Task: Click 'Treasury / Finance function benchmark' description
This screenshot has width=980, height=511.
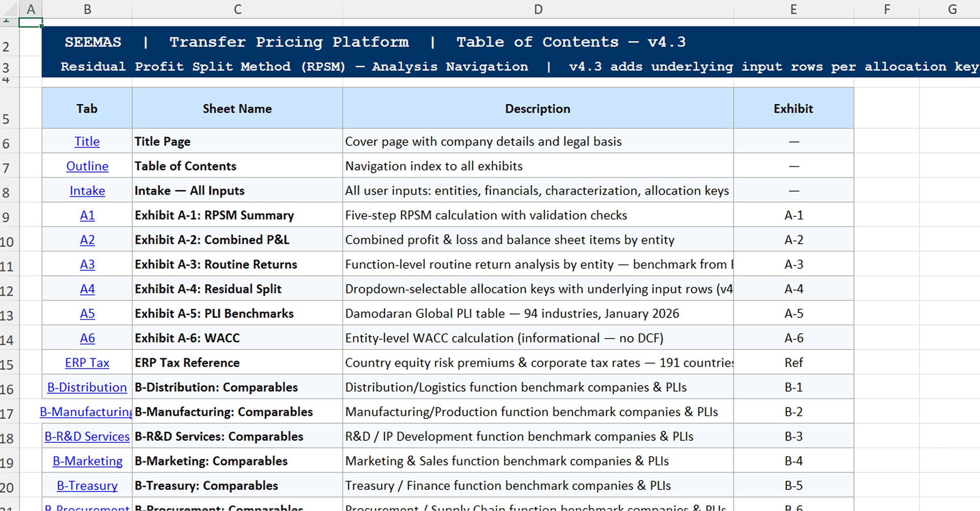Action: 538,485
